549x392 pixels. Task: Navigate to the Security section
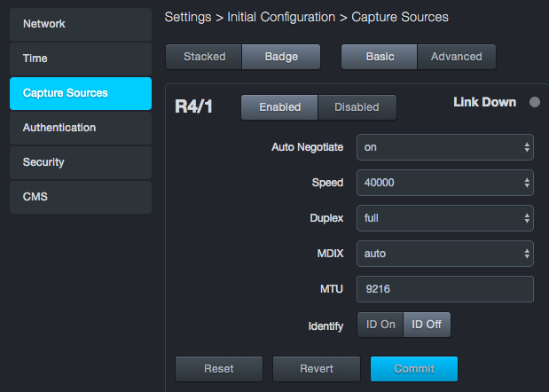click(x=81, y=162)
